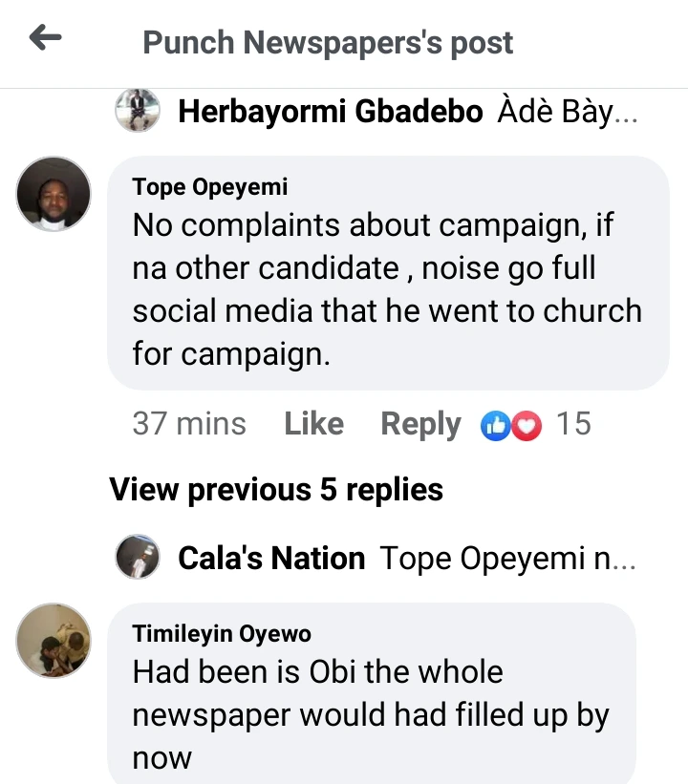The image size is (688, 784).
Task: Tap Cala's Nation small avatar
Action: coord(138,557)
